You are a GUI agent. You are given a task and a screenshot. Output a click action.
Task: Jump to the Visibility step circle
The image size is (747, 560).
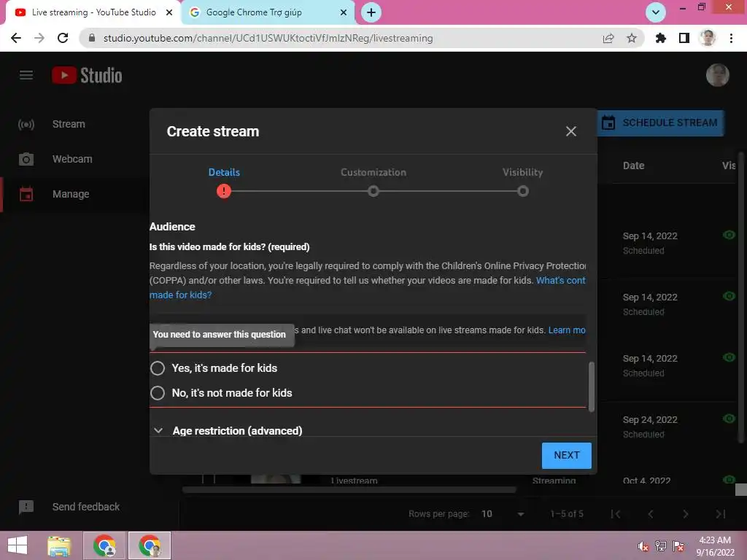click(x=522, y=191)
